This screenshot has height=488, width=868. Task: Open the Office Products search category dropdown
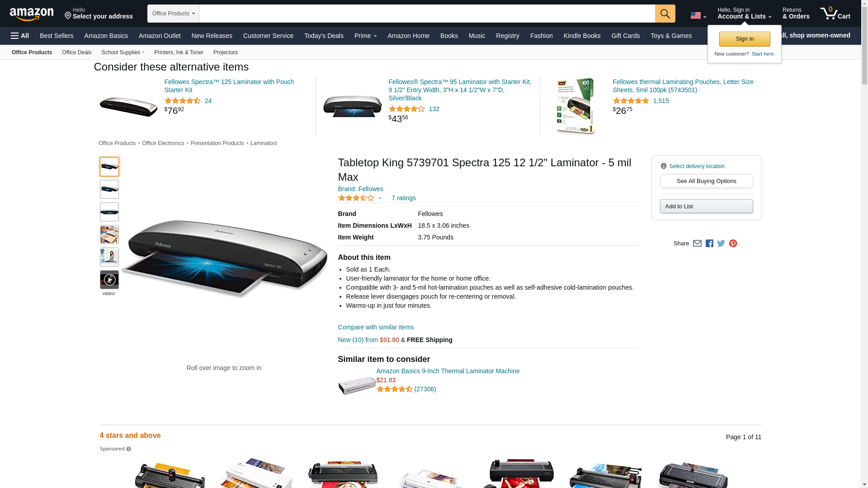173,14
